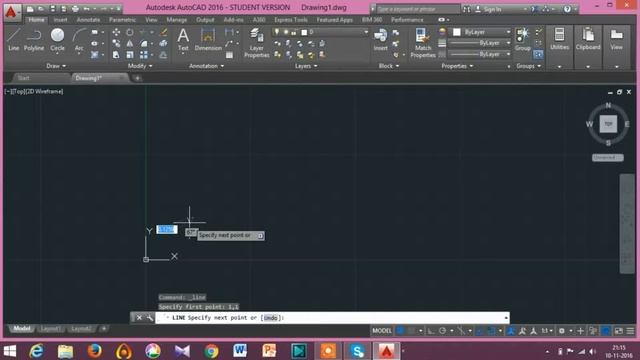Image resolution: width=640 pixels, height=360 pixels.
Task: Click the command line customize wrench icon
Action: [x=149, y=318]
